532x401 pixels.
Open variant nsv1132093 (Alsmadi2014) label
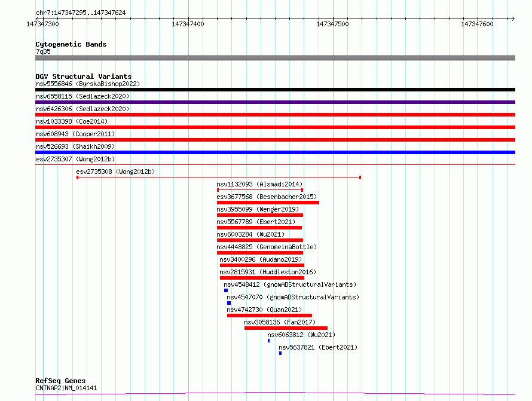coord(259,184)
